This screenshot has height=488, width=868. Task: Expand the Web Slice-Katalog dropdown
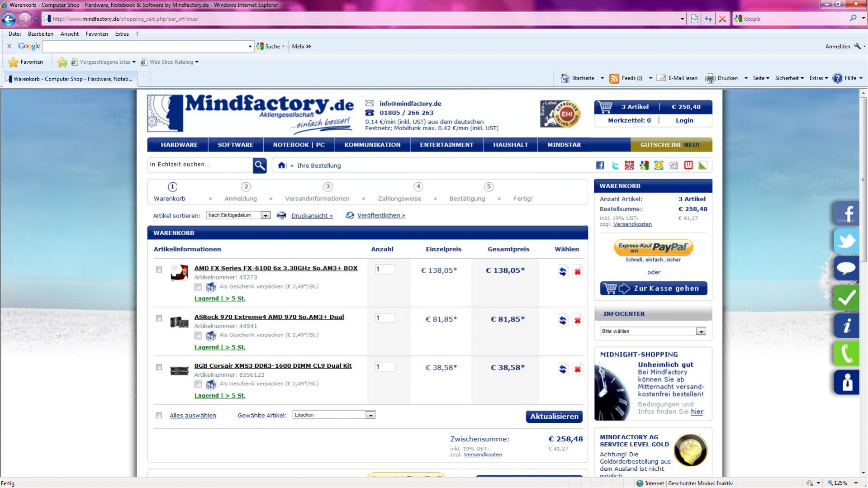[x=197, y=62]
